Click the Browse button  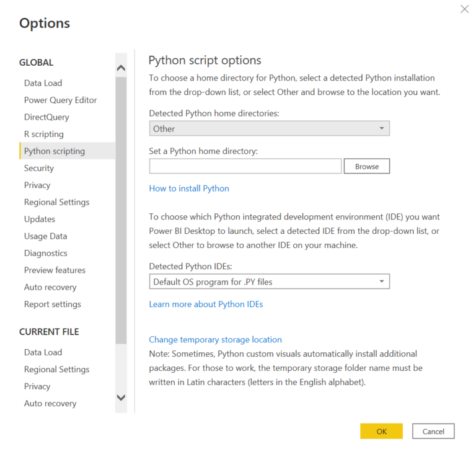click(366, 166)
